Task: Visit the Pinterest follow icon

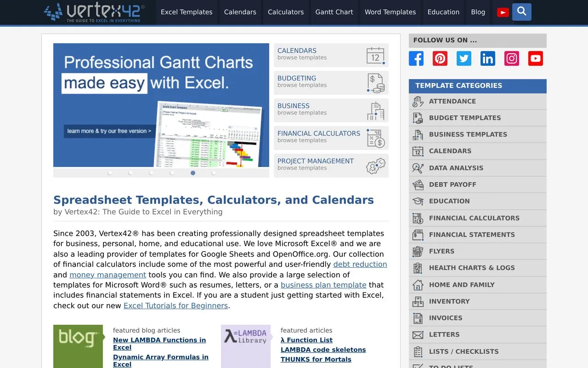Action: point(440,58)
